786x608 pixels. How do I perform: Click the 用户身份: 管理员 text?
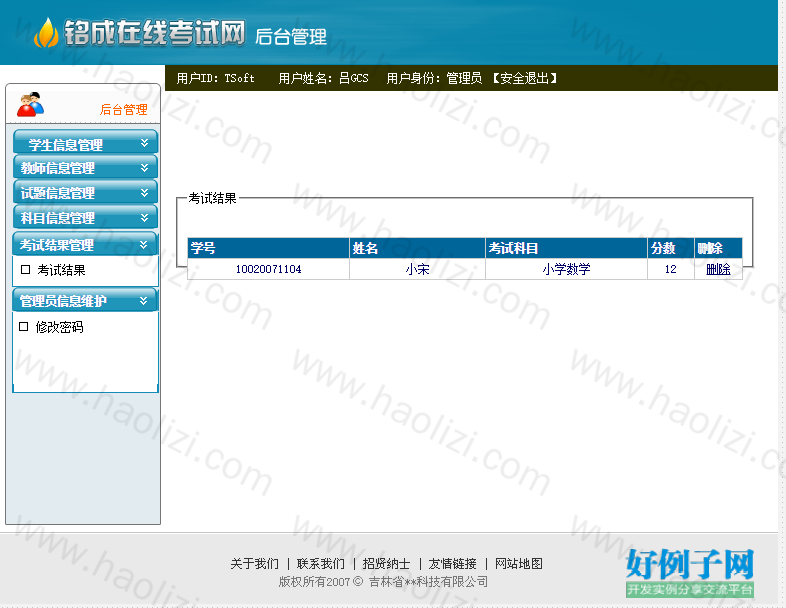coord(434,78)
